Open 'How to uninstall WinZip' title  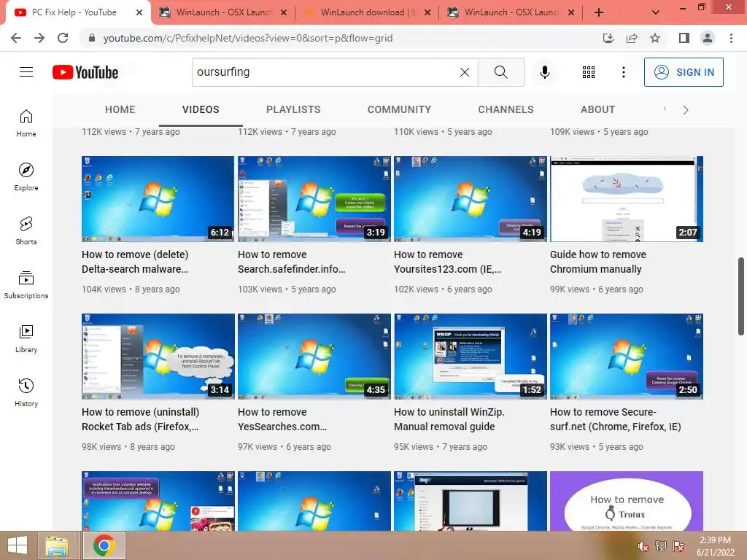click(449, 419)
